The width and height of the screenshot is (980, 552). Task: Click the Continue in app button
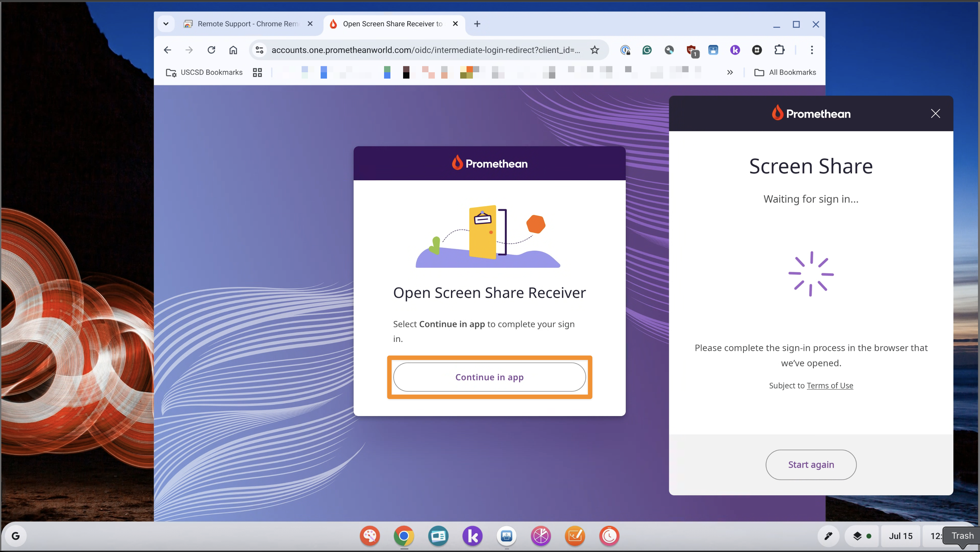489,377
